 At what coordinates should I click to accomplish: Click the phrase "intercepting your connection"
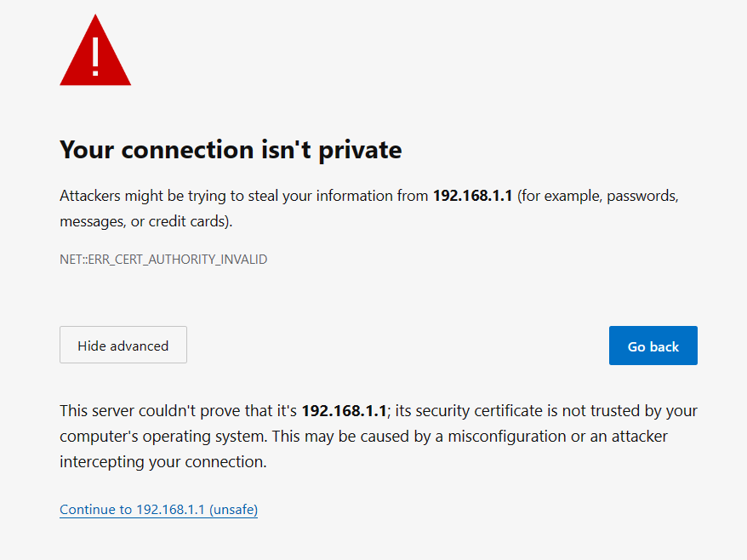click(x=162, y=462)
